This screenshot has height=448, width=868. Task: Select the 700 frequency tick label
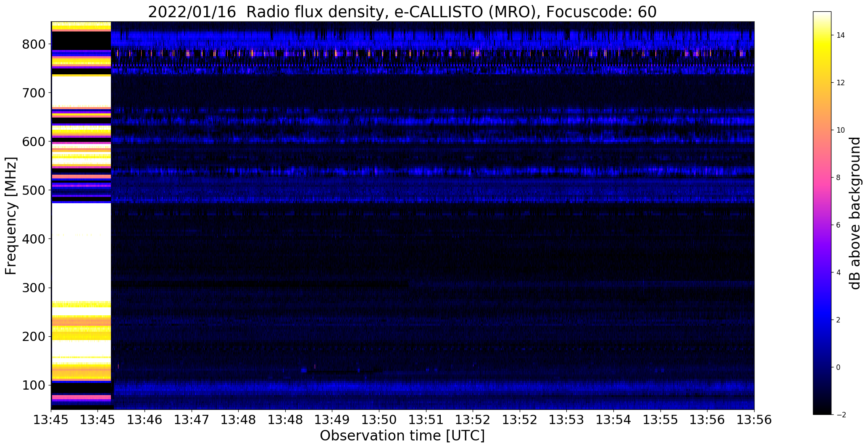pos(33,93)
